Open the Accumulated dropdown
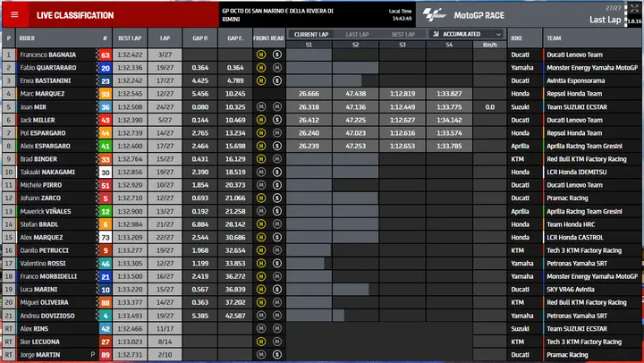This screenshot has height=363, width=644. pyautogui.click(x=467, y=34)
